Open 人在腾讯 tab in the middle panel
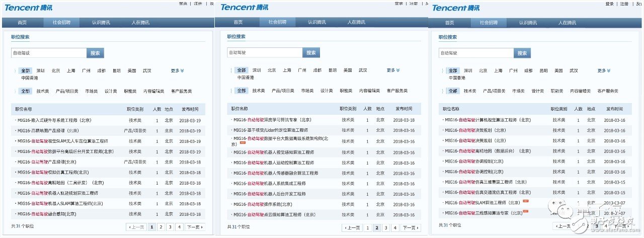Viewport: 644px width, 238px height. (355, 22)
